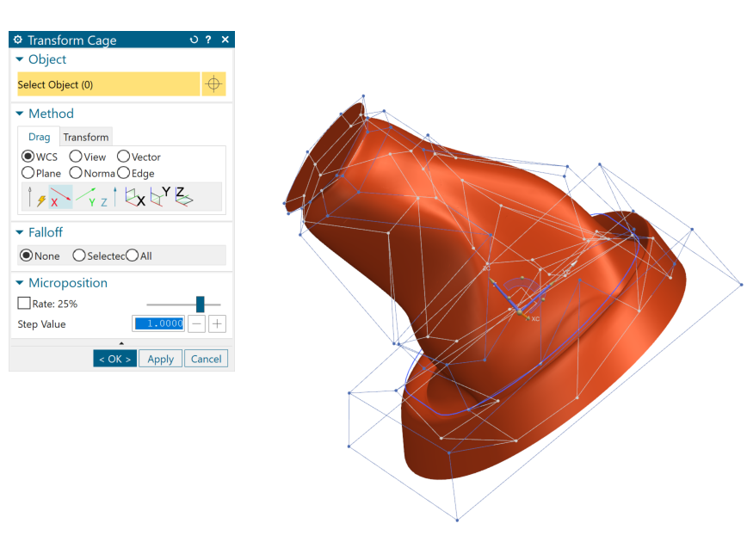Click the Microposition rate slider handle
747x560 pixels.
click(x=200, y=304)
